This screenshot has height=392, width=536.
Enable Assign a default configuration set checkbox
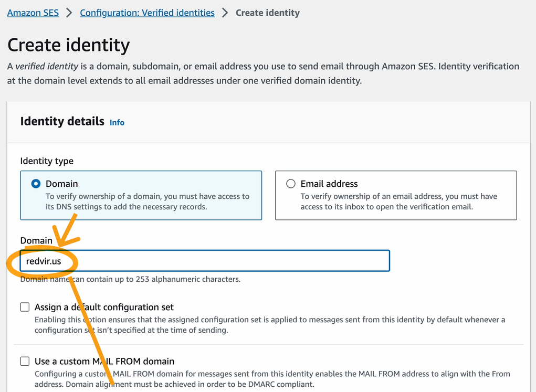(25, 307)
